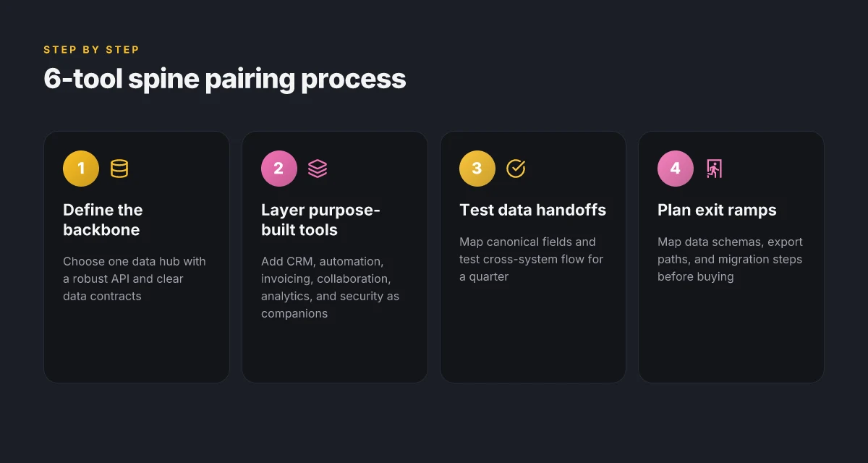
Task: Click the 'Choose one data hub' description text
Action: (135, 279)
